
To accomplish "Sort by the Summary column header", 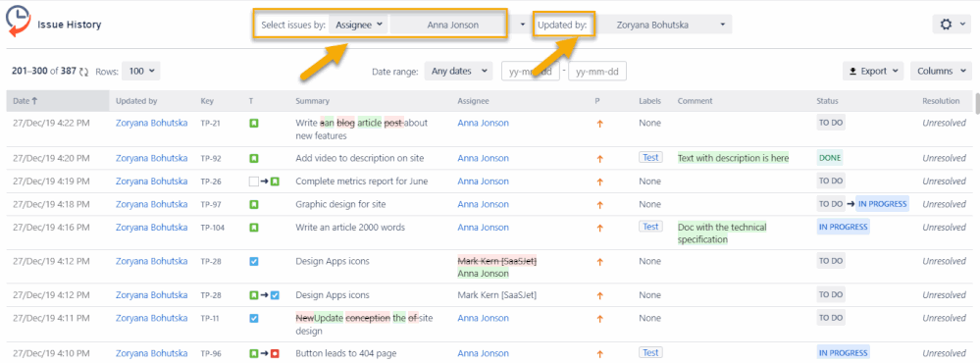I will (312, 101).
